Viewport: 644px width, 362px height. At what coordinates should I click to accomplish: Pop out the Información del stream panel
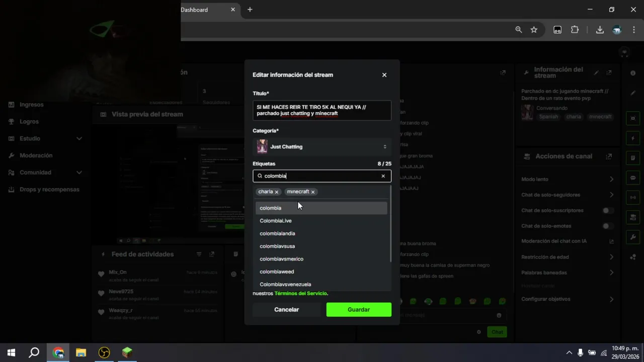pos(609,73)
